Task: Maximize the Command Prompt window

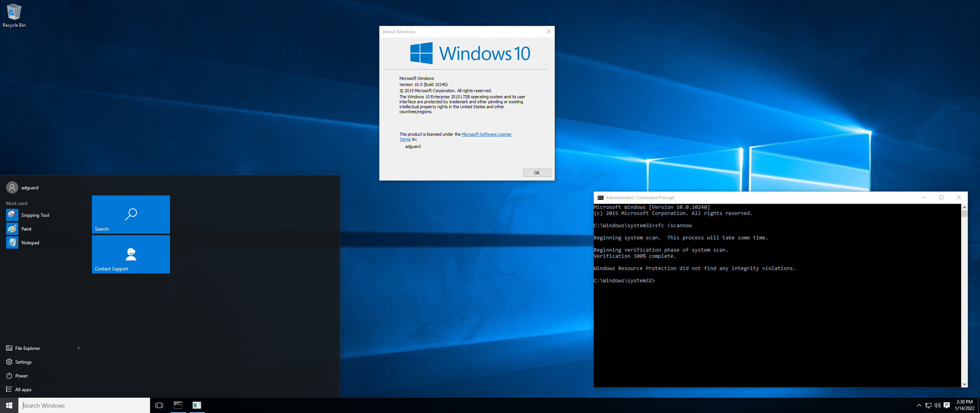Action: click(941, 198)
